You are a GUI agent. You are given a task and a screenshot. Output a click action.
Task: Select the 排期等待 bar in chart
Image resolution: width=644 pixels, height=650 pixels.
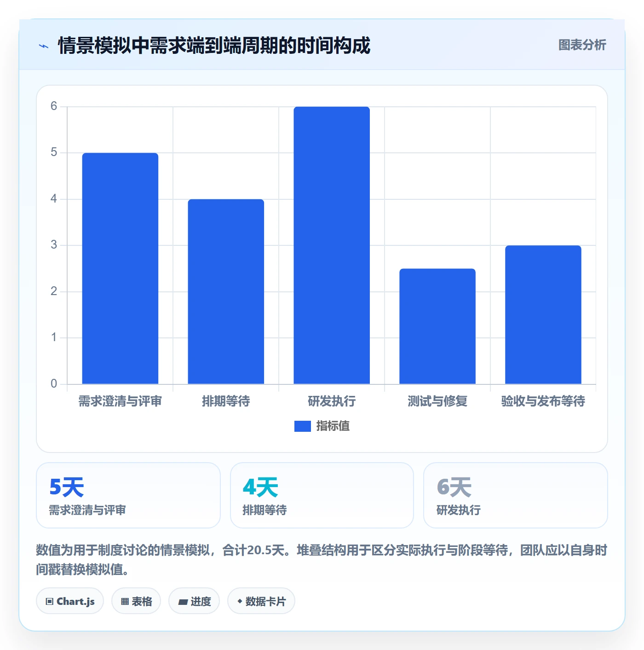click(x=226, y=291)
